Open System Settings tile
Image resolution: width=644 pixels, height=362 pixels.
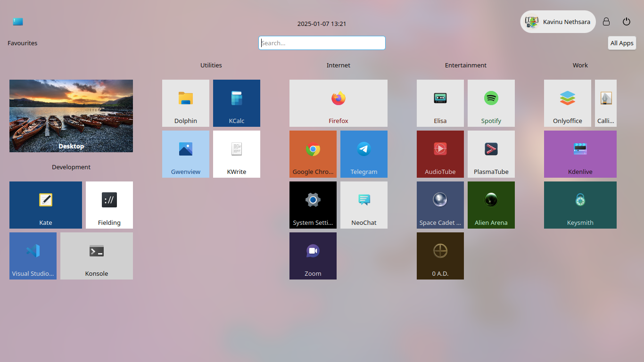tap(313, 205)
